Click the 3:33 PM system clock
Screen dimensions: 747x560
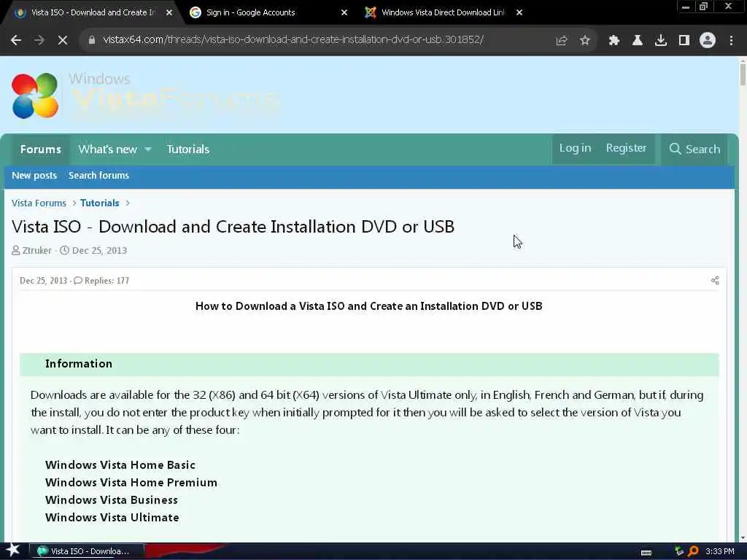[720, 551]
